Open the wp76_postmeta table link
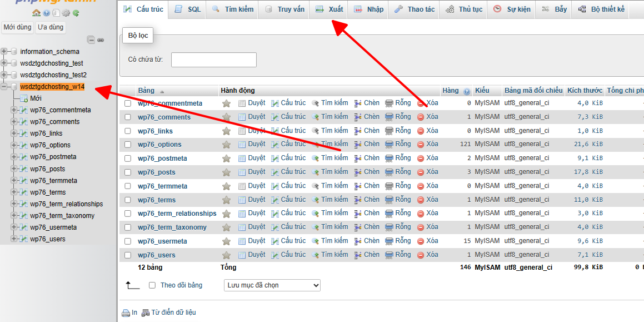The width and height of the screenshot is (644, 322). [x=162, y=158]
